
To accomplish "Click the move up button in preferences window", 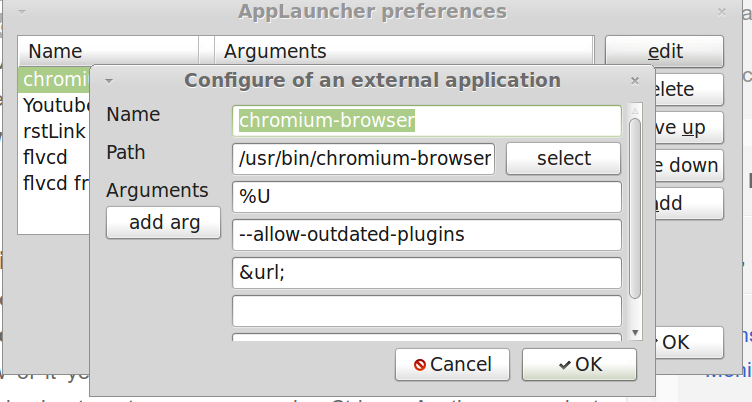I will pyautogui.click(x=688, y=127).
